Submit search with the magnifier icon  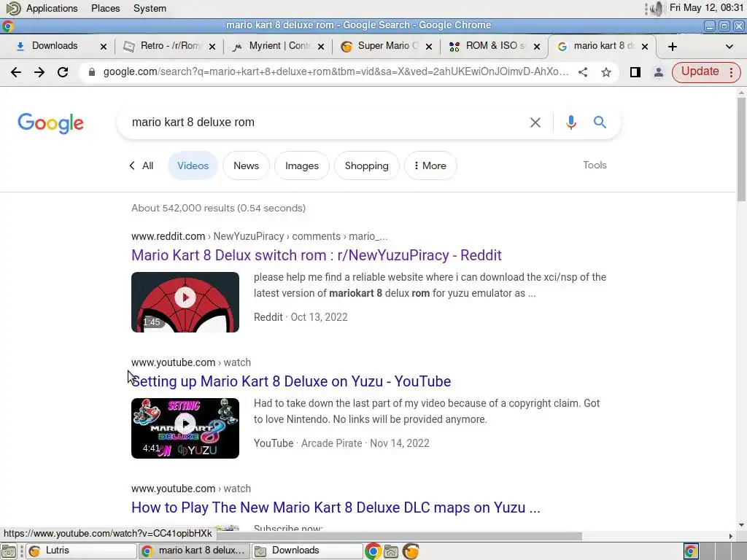(x=600, y=122)
